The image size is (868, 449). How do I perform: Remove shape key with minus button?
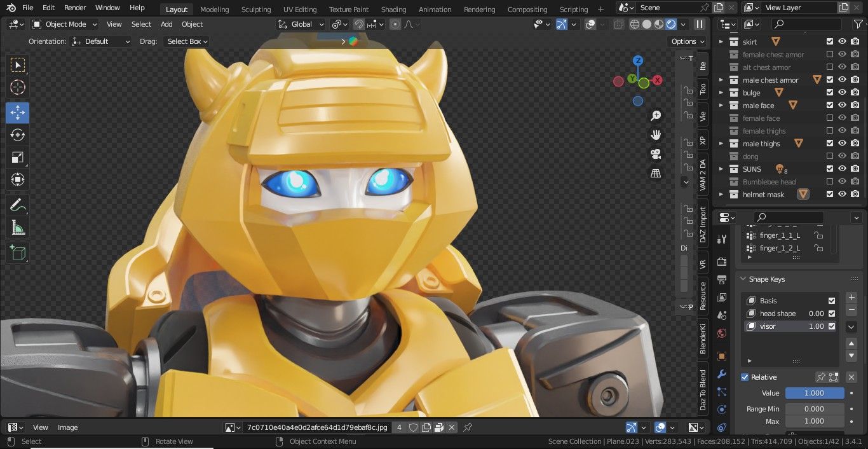[x=851, y=310]
